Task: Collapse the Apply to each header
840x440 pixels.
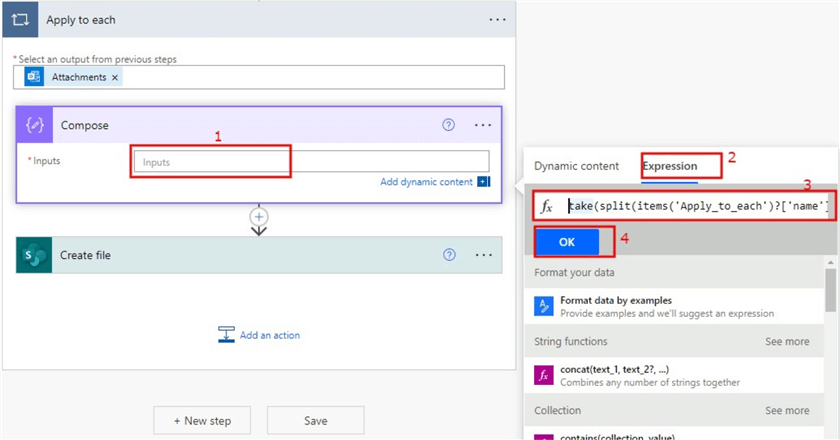Action: point(259,20)
